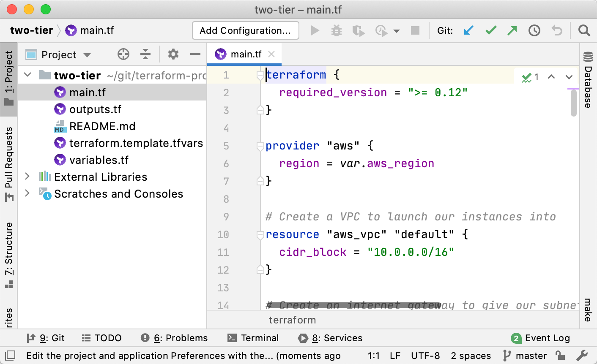This screenshot has height=364, width=597.
Task: Push commits with the green arrow icon
Action: (512, 30)
